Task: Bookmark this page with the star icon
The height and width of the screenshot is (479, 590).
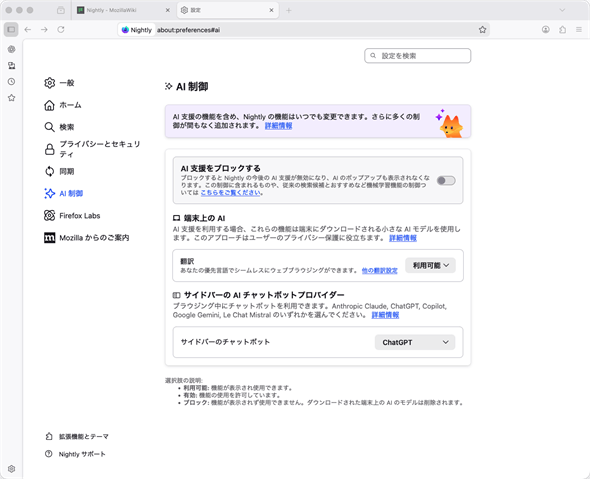Action: click(x=482, y=30)
